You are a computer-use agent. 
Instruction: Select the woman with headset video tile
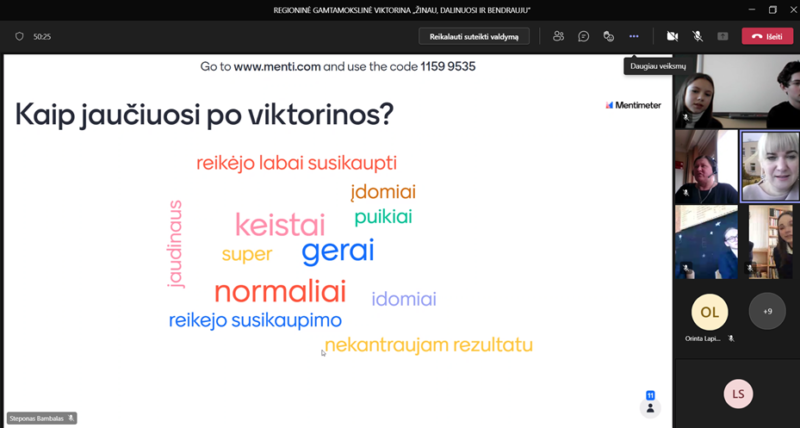(706, 166)
